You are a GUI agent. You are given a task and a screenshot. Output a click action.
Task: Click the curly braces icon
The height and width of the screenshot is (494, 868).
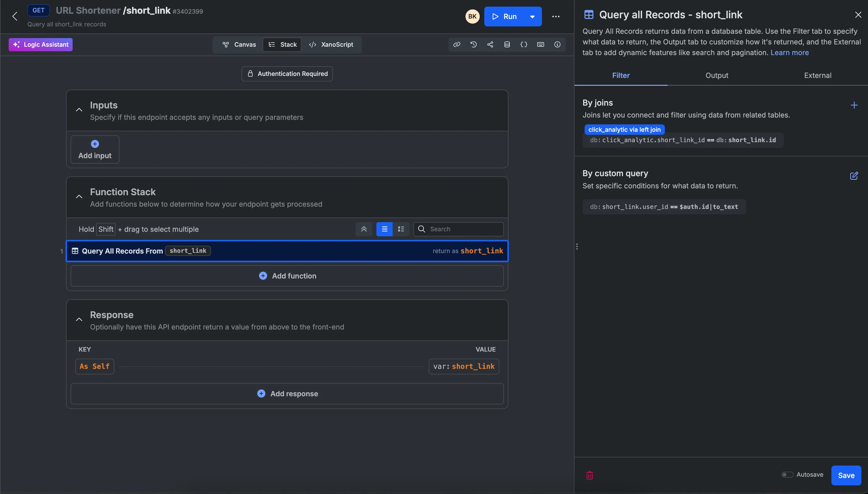point(524,44)
